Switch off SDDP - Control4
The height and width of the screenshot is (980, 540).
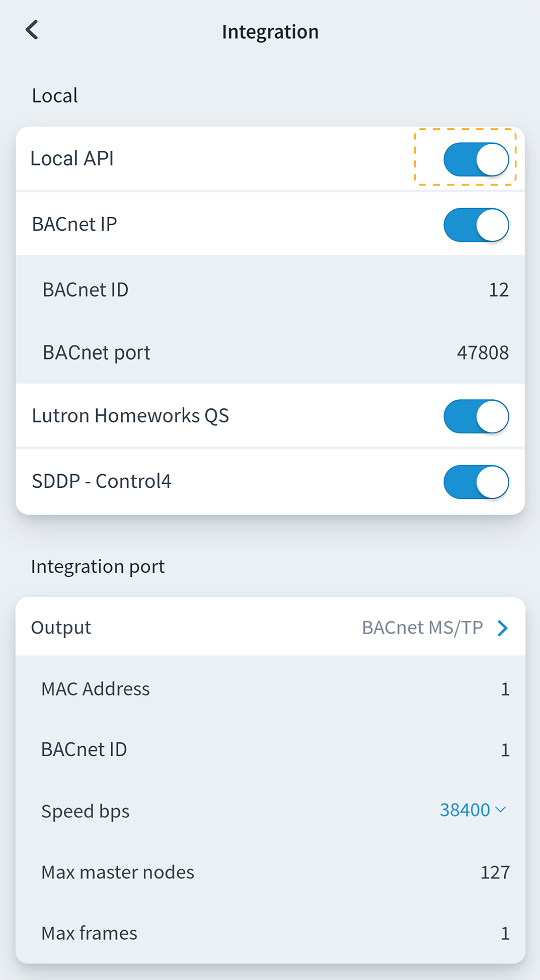[x=476, y=482]
